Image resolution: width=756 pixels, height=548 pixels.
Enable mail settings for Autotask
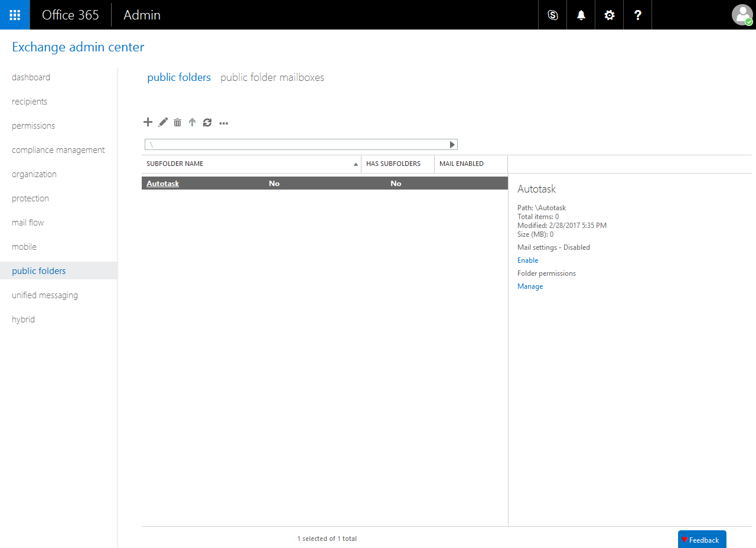(x=527, y=260)
